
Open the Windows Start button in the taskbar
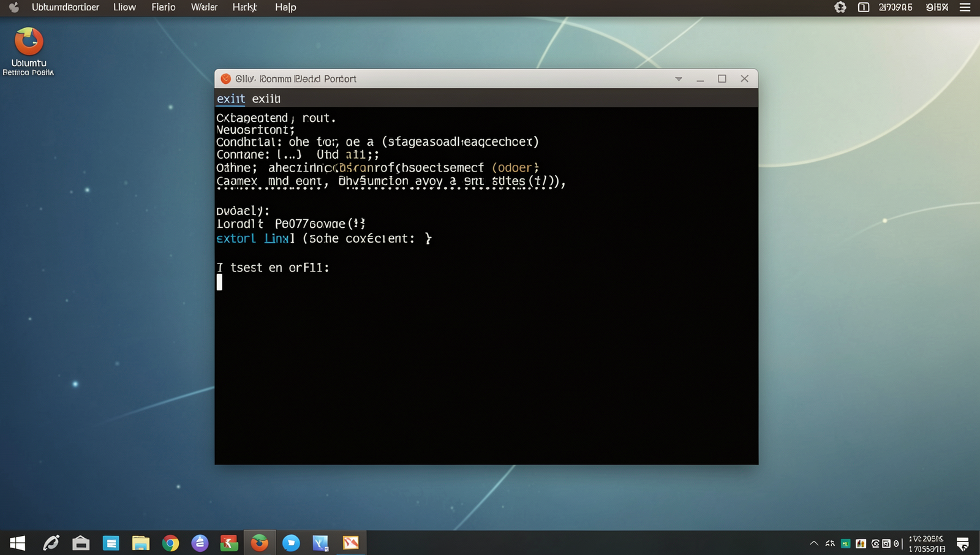point(17,543)
